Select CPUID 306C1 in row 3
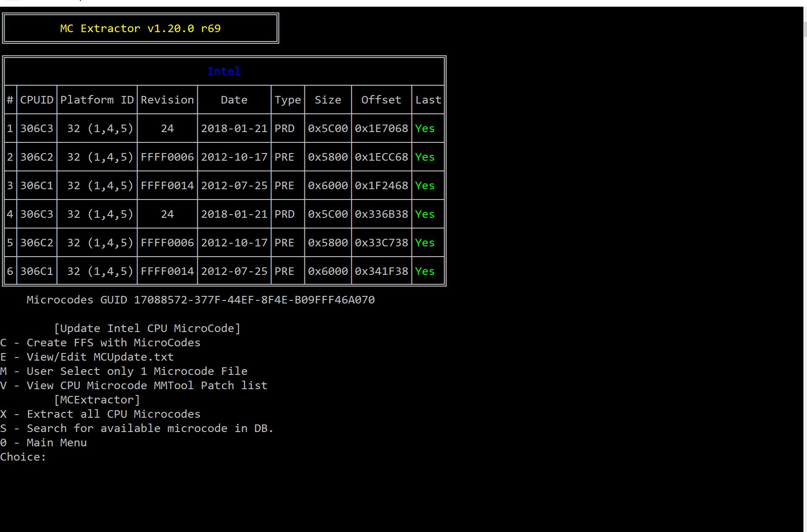 coord(37,186)
